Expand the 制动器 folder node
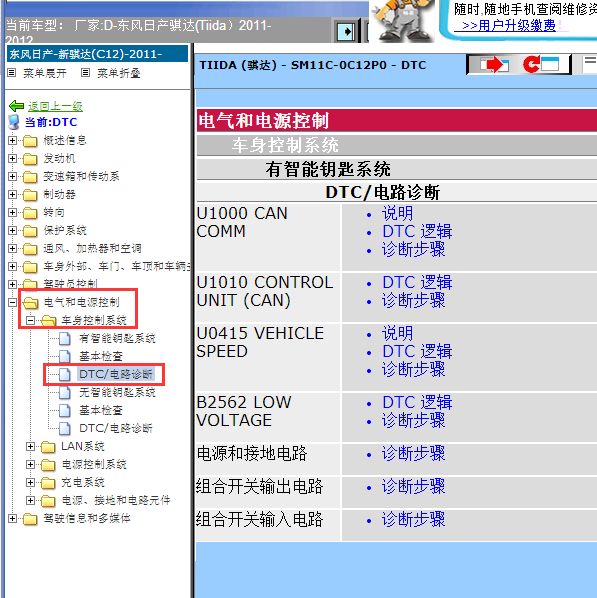 point(12,195)
